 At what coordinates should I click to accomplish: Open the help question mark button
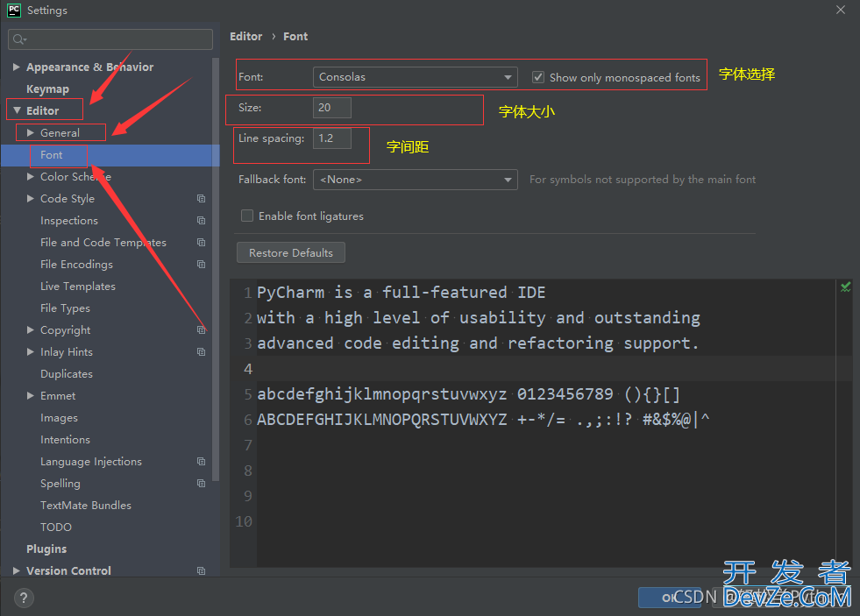pos(24,598)
